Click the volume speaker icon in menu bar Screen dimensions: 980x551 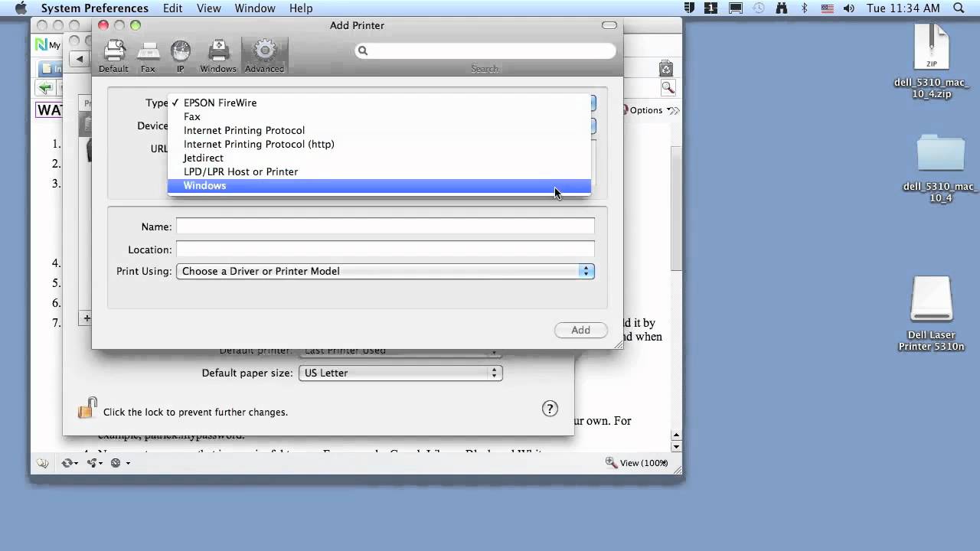tap(849, 8)
